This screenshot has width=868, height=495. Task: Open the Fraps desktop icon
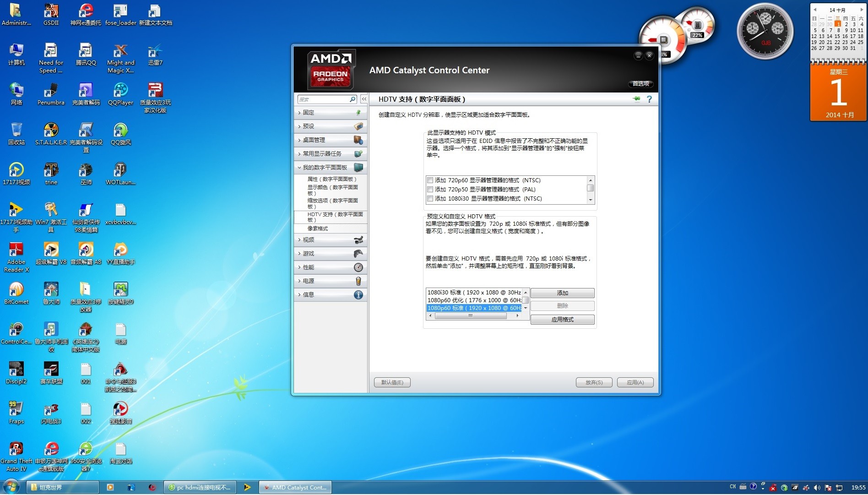(x=16, y=413)
